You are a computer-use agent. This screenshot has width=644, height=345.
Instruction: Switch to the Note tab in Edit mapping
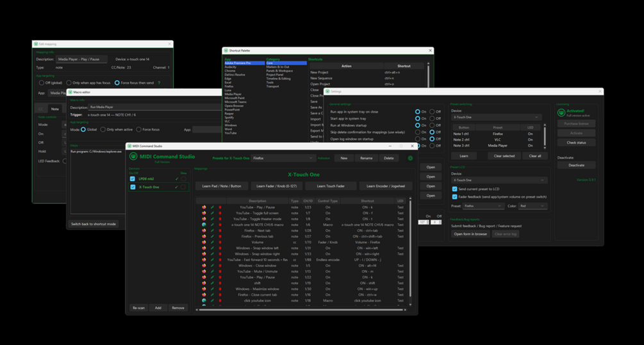(x=55, y=109)
